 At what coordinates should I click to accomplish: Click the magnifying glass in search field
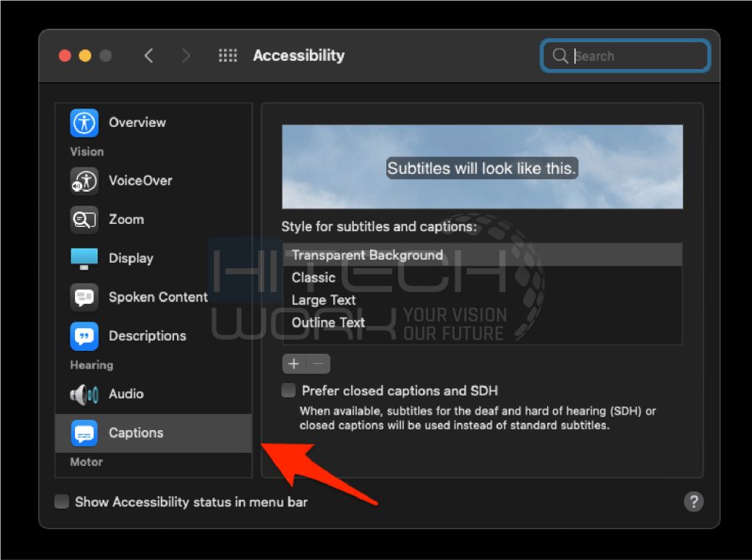[x=559, y=56]
